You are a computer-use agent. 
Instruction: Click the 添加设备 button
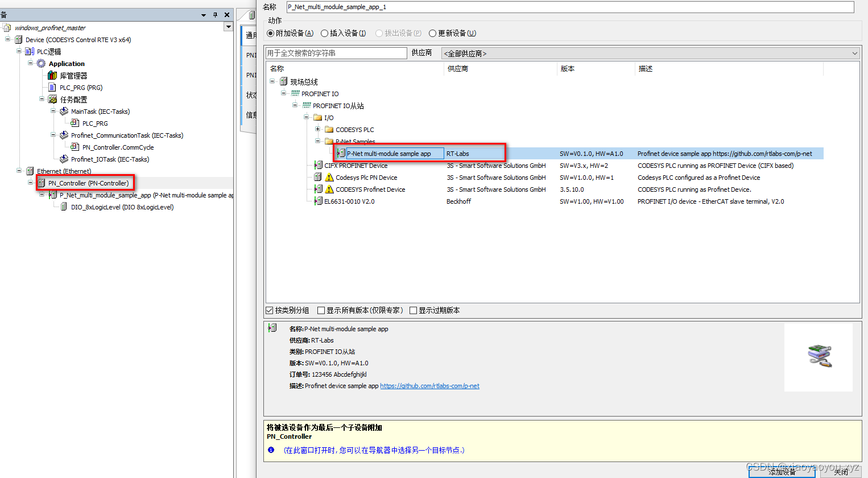point(782,472)
